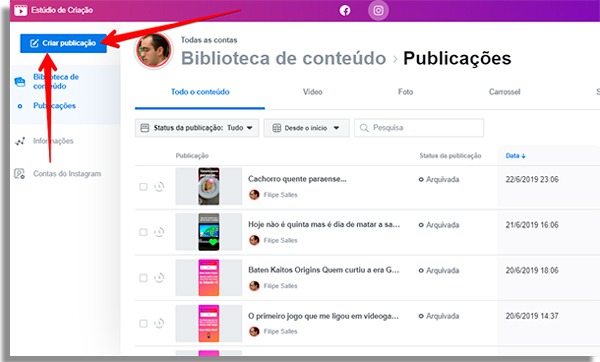Image resolution: width=600 pixels, height=362 pixels.
Task: Tick checkbox for O primeiro jogo post
Action: [143, 324]
